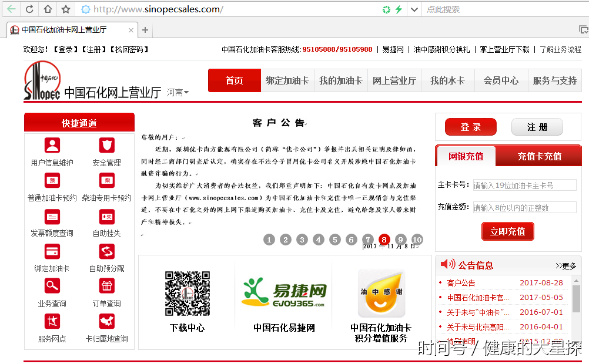Select announcement page 8 indicator
The width and height of the screenshot is (589, 364).
click(x=384, y=240)
